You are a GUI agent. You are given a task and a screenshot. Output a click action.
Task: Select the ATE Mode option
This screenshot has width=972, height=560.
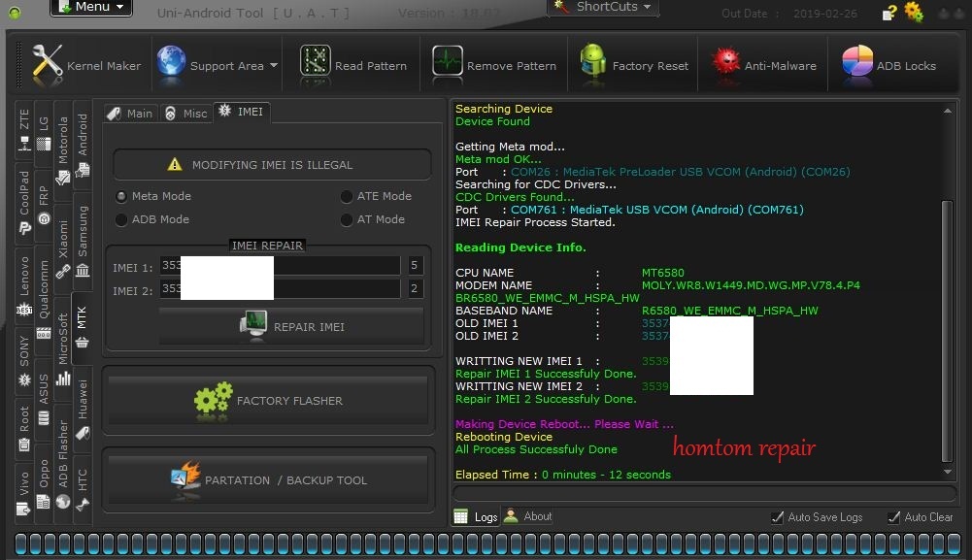pos(347,196)
